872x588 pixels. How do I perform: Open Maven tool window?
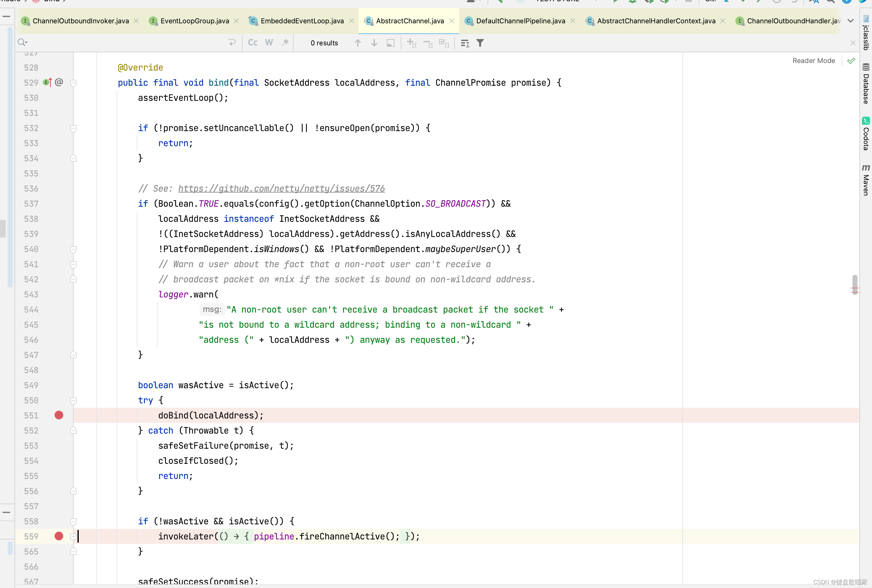(x=866, y=180)
